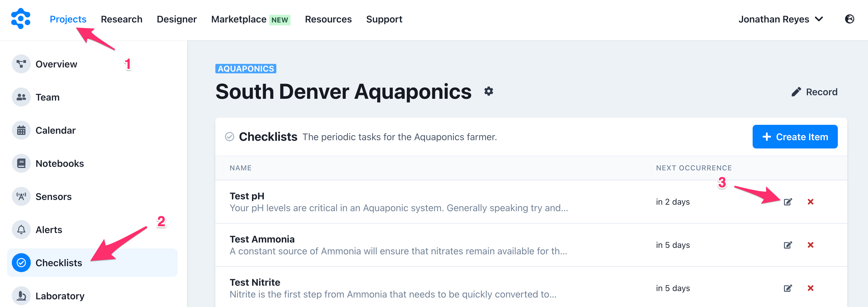Screen dimensions: 868x307
Task: Click the Record button
Action: click(814, 92)
